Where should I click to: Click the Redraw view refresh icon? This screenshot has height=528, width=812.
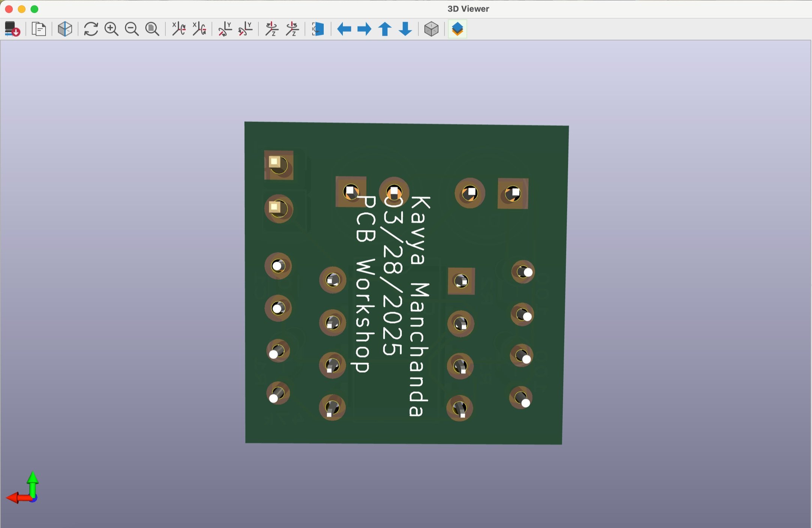coord(91,29)
